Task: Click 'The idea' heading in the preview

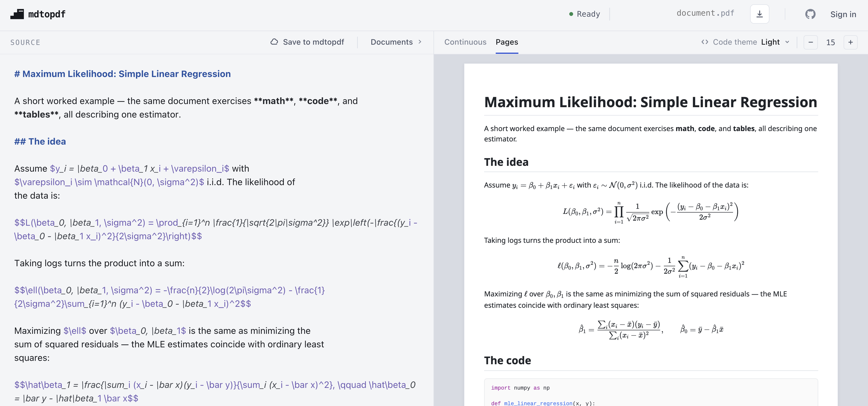Action: coord(506,162)
